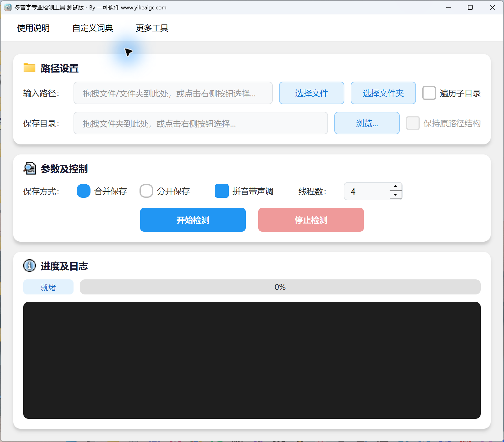The image size is (504, 442).
Task: Click the folder icon beside 路径设置
Action: (30, 68)
